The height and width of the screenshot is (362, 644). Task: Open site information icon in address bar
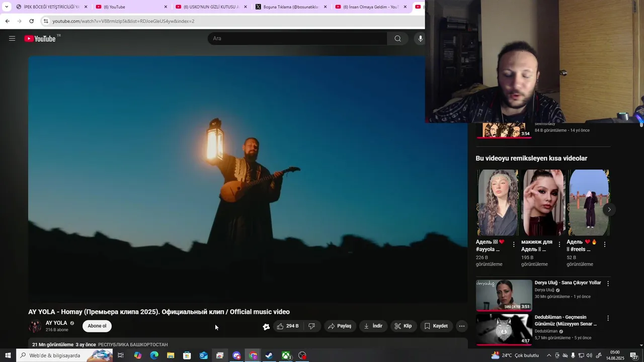[x=46, y=21]
